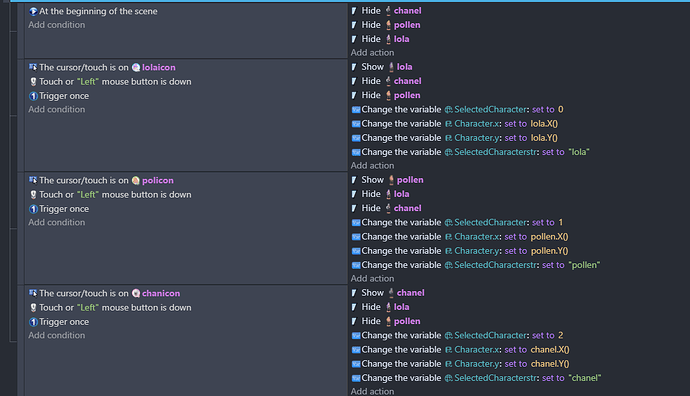
Task: Click the variable icon for 'SelectedCharacter: set to 0'
Action: (x=356, y=110)
